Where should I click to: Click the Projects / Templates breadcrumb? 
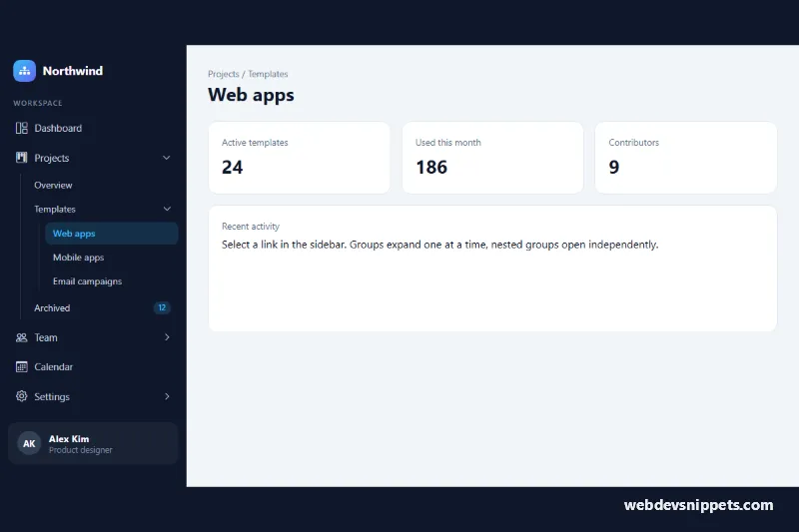pos(248,74)
